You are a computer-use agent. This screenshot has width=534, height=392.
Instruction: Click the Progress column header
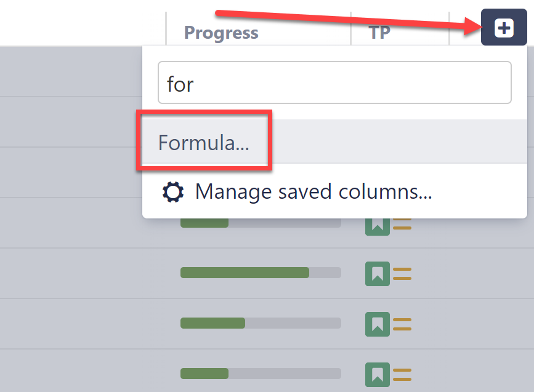pos(220,33)
